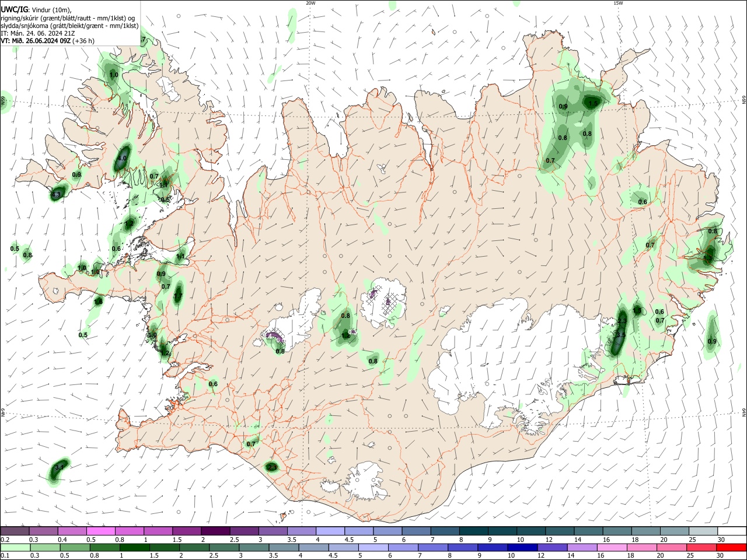Select the dark teal 8 swatch, upper legend
The image size is (747, 560).
coord(474,531)
